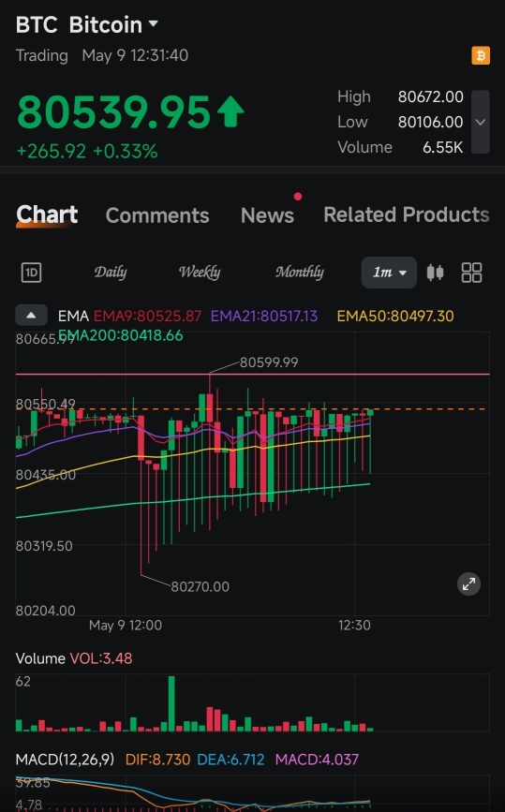Image resolution: width=505 pixels, height=812 pixels.
Task: Tap the red notification dot on News
Action: [x=297, y=197]
